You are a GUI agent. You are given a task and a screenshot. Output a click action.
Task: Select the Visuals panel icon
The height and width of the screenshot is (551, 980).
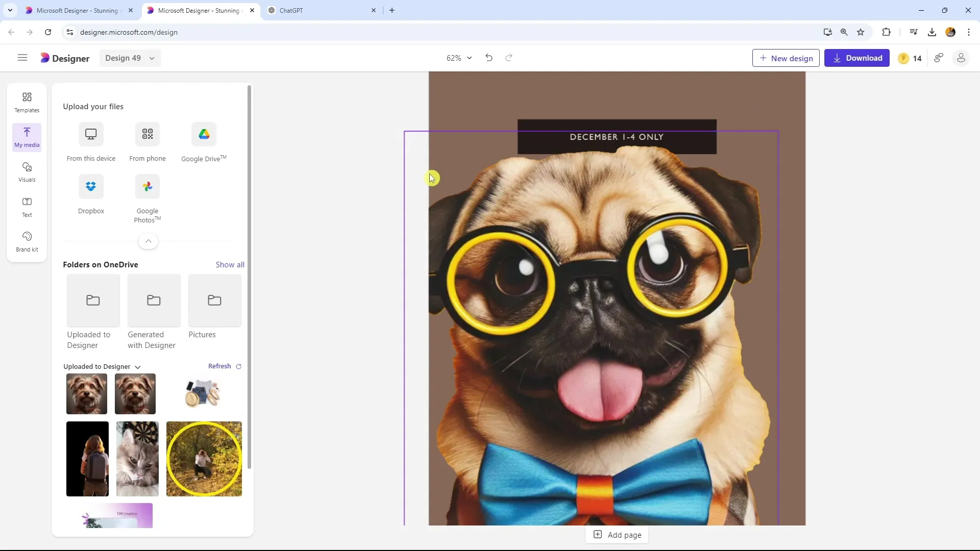pos(27,170)
